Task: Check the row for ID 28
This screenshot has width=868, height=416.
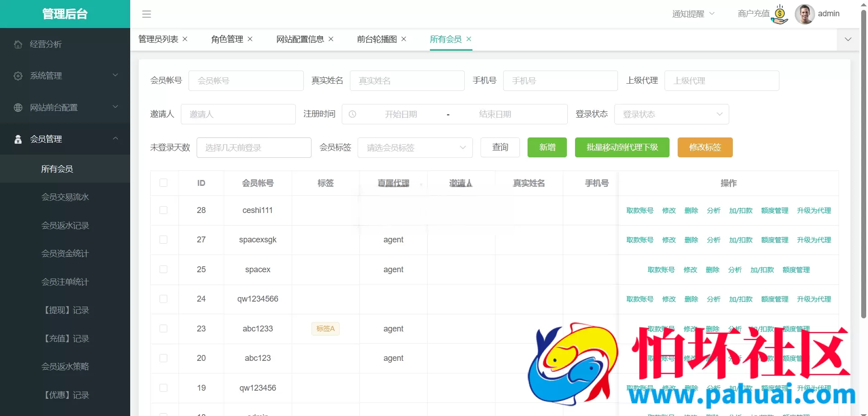Action: pos(164,210)
